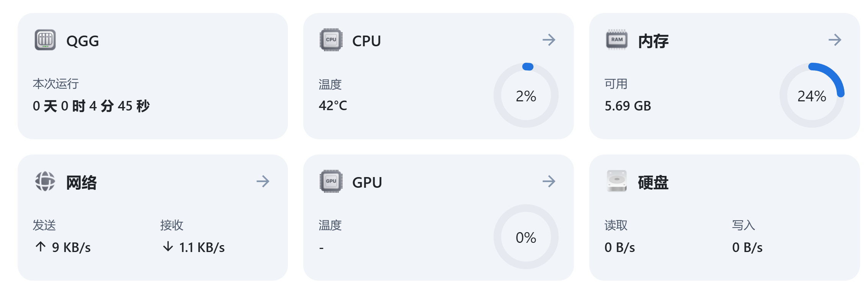This screenshot has height=296, width=868.
Task: Click the memory 24% usage ring
Action: [812, 95]
